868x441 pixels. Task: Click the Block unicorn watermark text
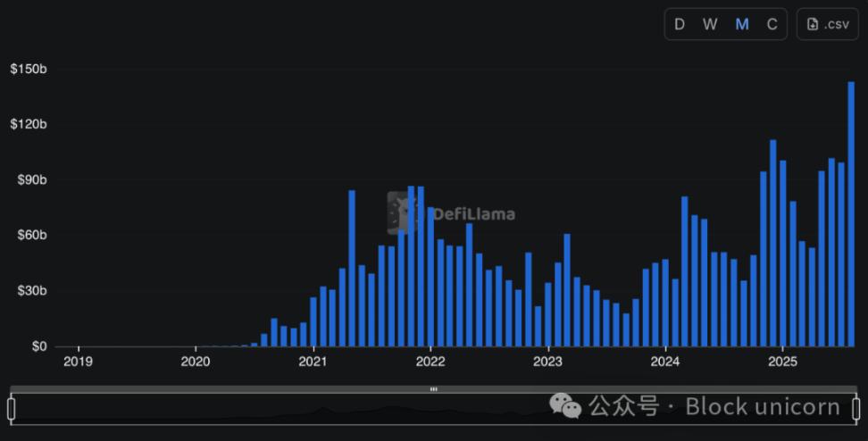[763, 407]
